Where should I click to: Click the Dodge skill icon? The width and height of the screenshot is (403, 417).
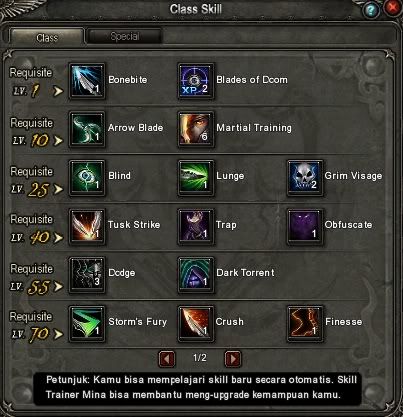pyautogui.click(x=87, y=275)
